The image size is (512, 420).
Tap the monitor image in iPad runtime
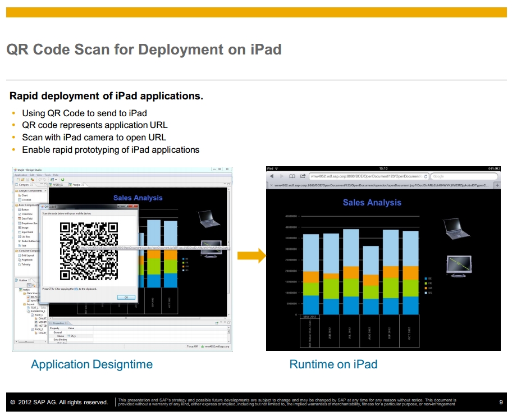(459, 266)
